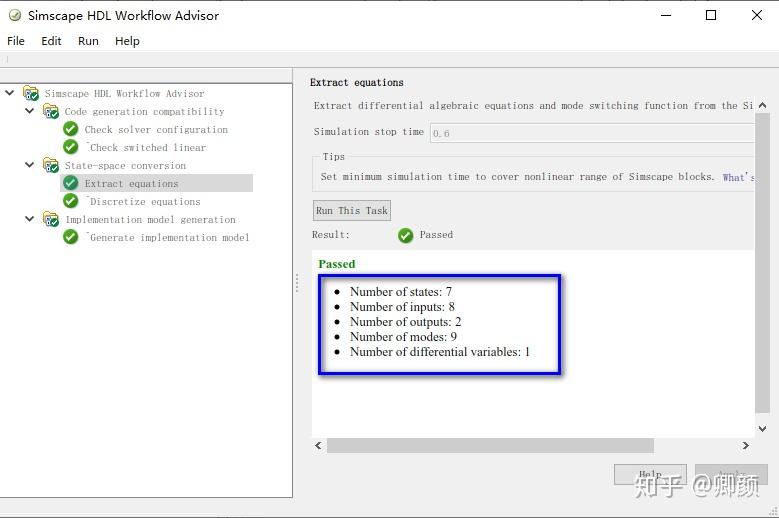Click 'Number of differential variables: 1' text

tap(440, 352)
